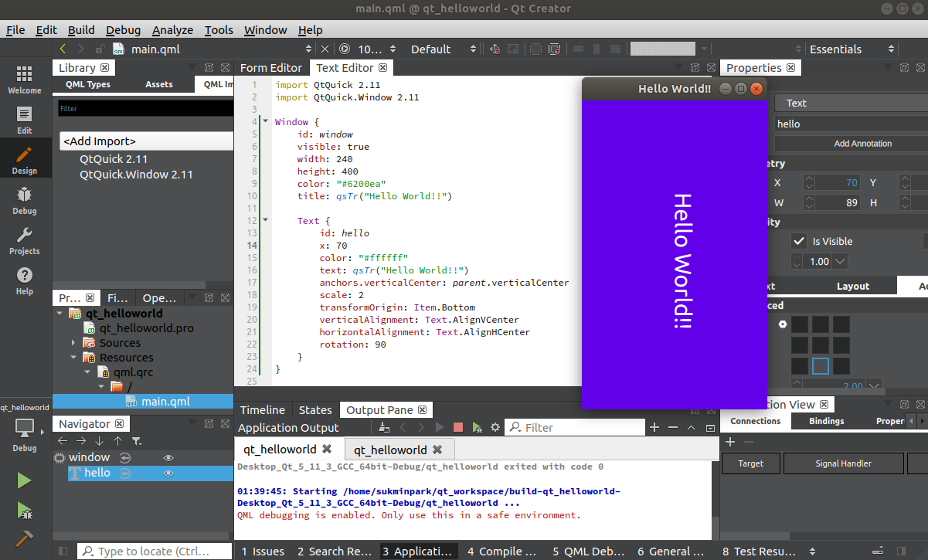Image resolution: width=928 pixels, height=560 pixels.
Task: Open the <Add Import> combo box
Action: [x=146, y=141]
